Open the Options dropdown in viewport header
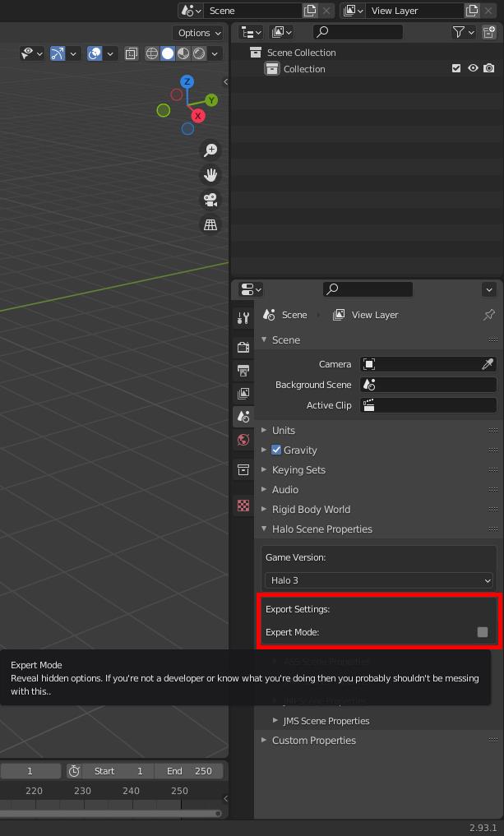Image resolution: width=504 pixels, height=836 pixels. click(x=198, y=33)
